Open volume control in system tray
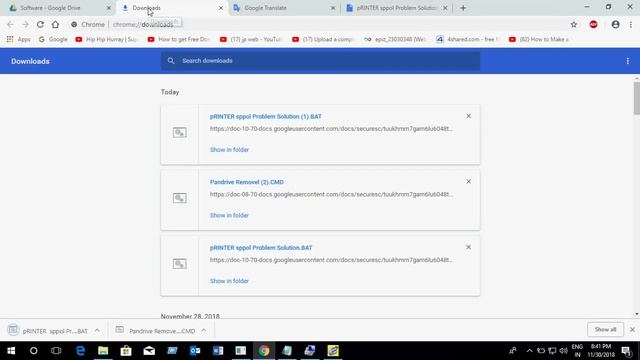 pos(563,351)
